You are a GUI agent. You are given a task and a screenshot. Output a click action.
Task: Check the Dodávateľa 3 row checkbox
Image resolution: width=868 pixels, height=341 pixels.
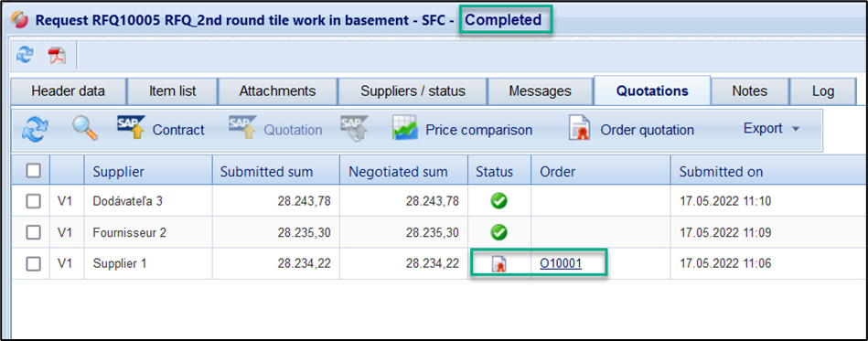tap(34, 201)
